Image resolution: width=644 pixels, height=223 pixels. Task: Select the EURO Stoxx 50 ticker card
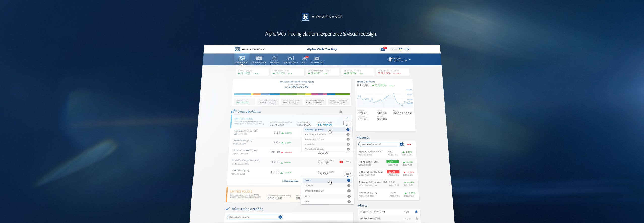[x=323, y=72]
